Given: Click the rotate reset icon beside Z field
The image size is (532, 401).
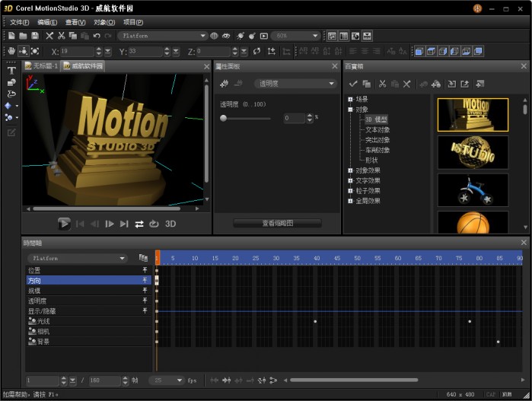Looking at the screenshot, I should click(x=256, y=51).
